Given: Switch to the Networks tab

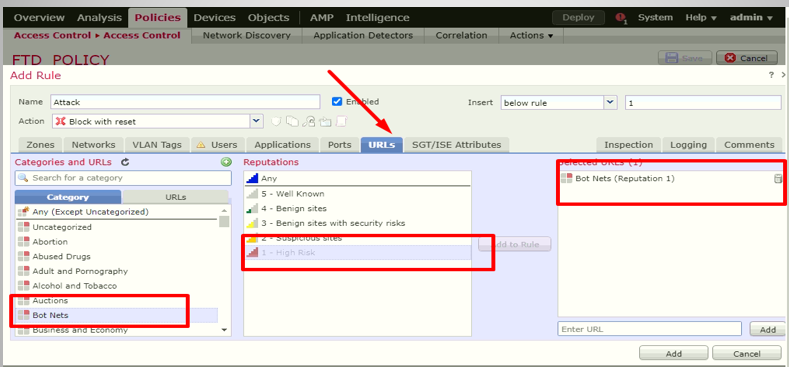Looking at the screenshot, I should coord(93,144).
